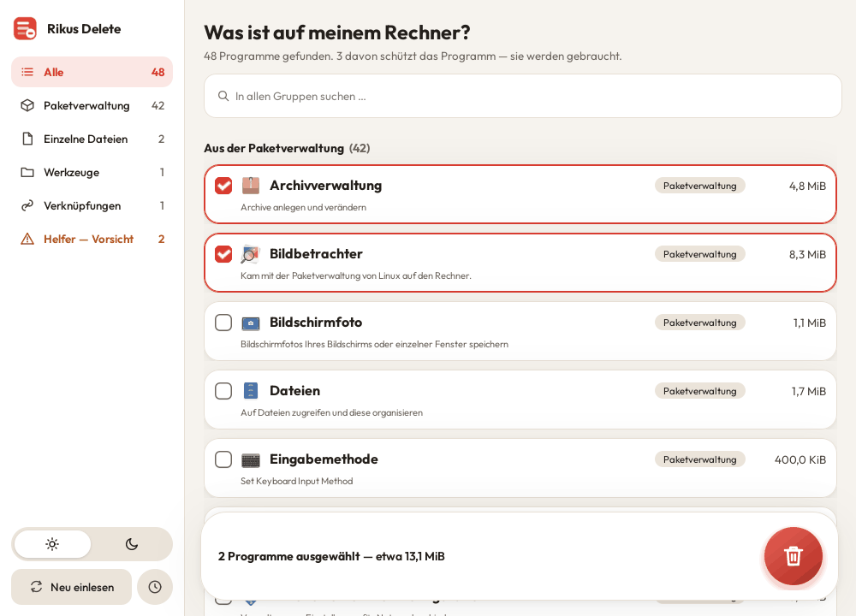Click the Bildschirmfoto app icon
Viewport: 856px width, 616px height.
coord(251,323)
